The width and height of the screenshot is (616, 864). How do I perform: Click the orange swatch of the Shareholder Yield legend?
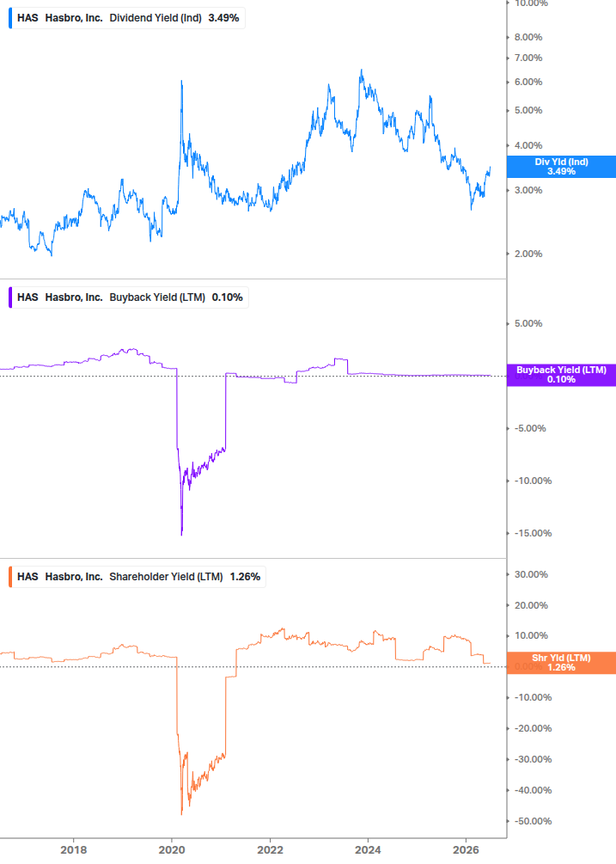pos(10,577)
